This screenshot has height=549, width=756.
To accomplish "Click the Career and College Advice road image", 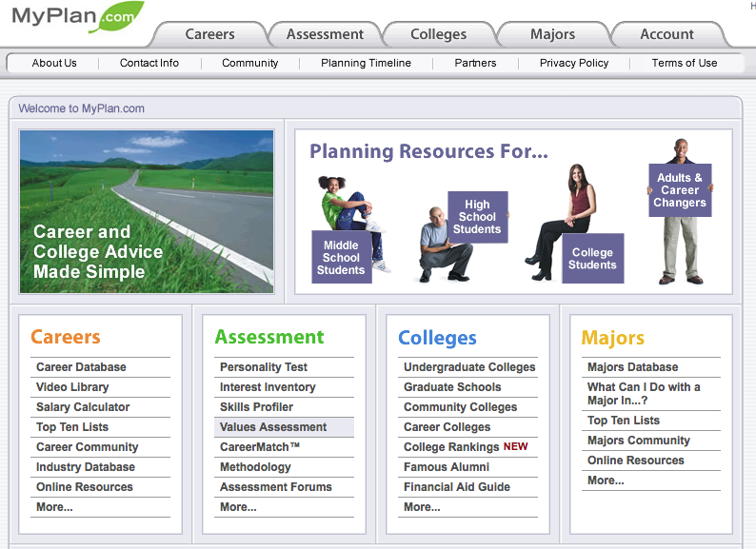I will click(x=147, y=211).
